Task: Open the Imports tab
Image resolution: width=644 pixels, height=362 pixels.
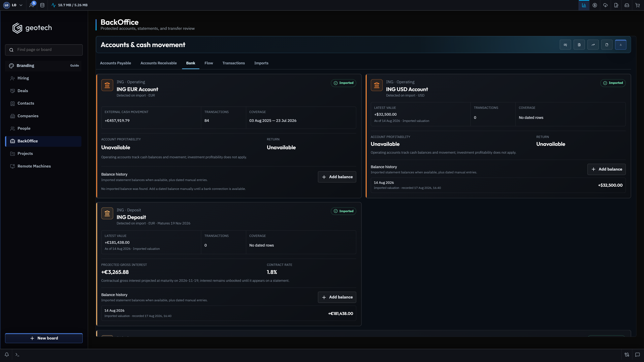Action: coord(261,63)
